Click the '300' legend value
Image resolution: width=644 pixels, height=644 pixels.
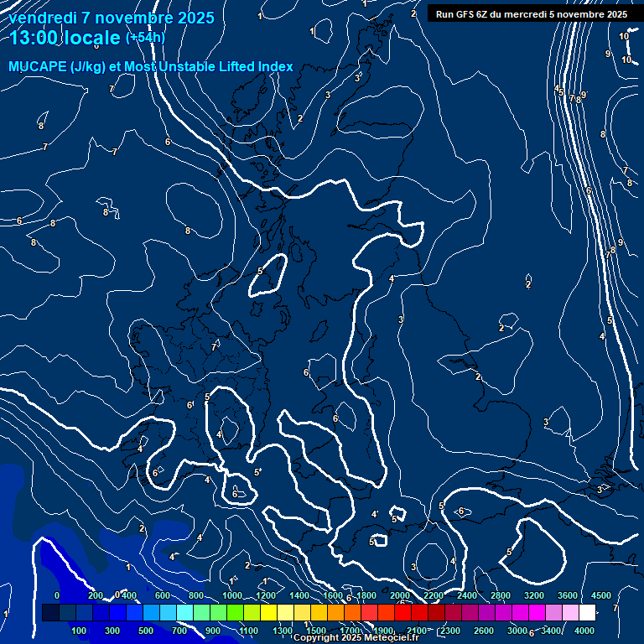(112, 631)
